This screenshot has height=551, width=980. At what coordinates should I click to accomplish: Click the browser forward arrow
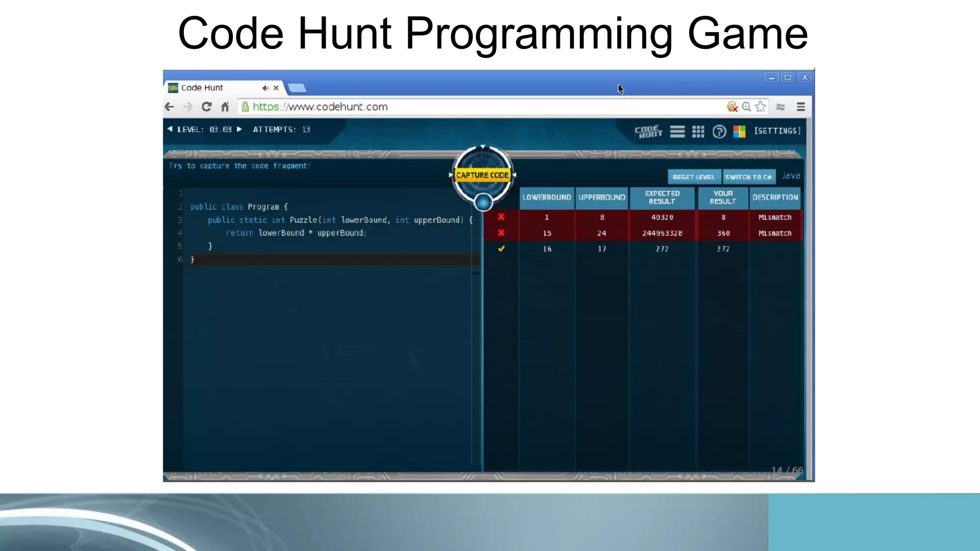[x=188, y=107]
